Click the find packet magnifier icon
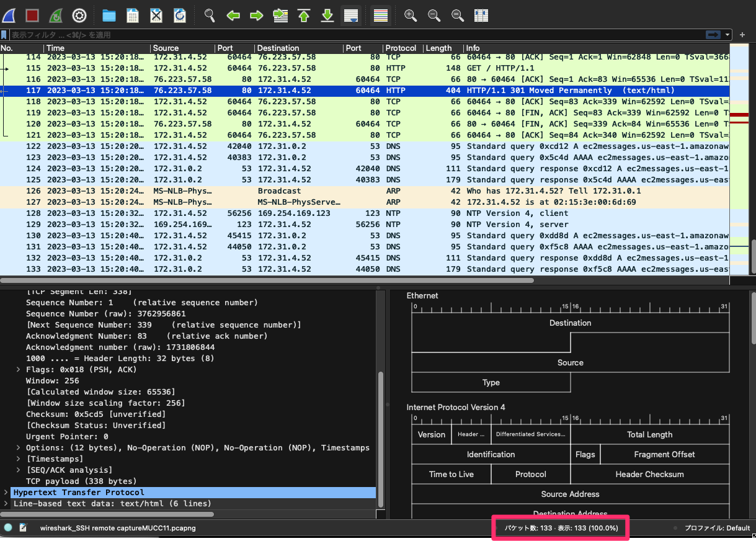The height and width of the screenshot is (541, 756). [210, 16]
